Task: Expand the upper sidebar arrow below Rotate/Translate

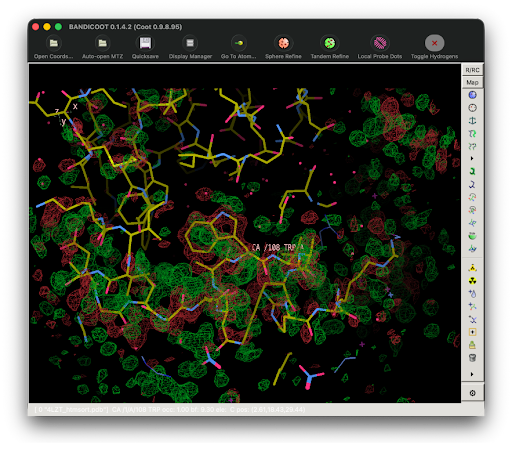Action: (x=472, y=158)
